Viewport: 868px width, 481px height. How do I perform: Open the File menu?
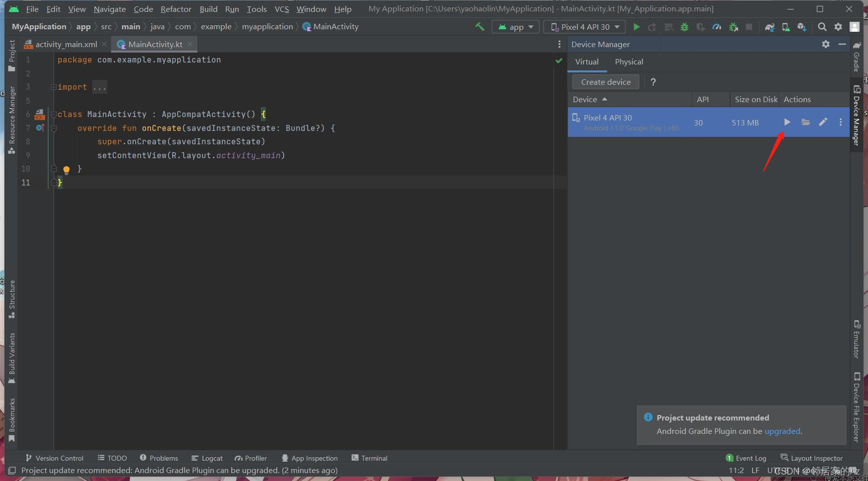tap(32, 9)
